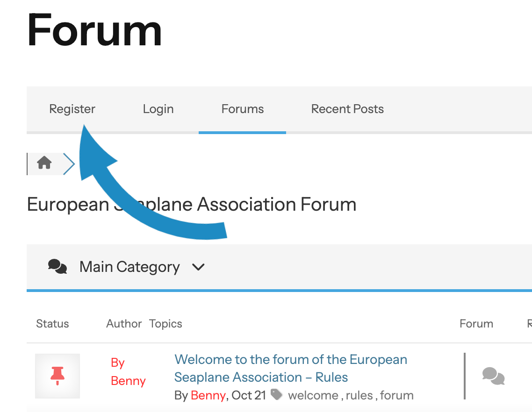
Task: Open the Login tab
Action: 158,109
